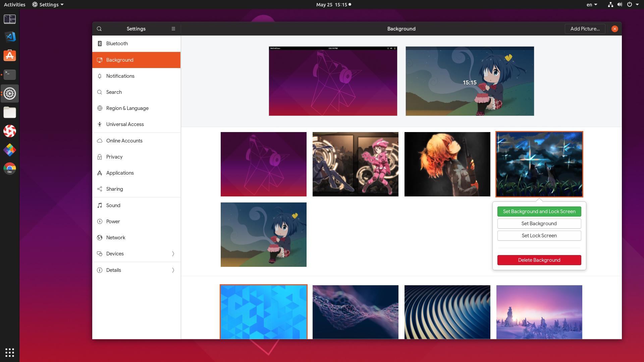This screenshot has height=362, width=644.
Task: Open the language indicator dropdown
Action: (592, 4)
